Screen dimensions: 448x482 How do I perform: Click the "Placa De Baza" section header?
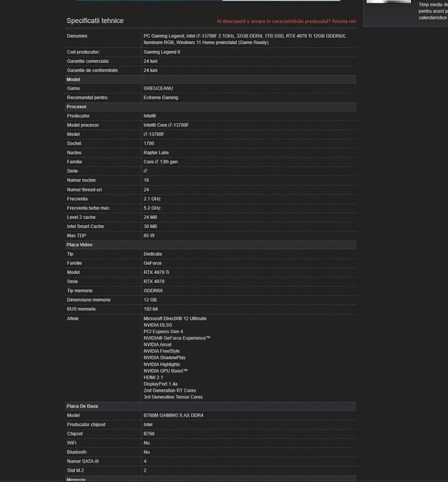(x=82, y=406)
